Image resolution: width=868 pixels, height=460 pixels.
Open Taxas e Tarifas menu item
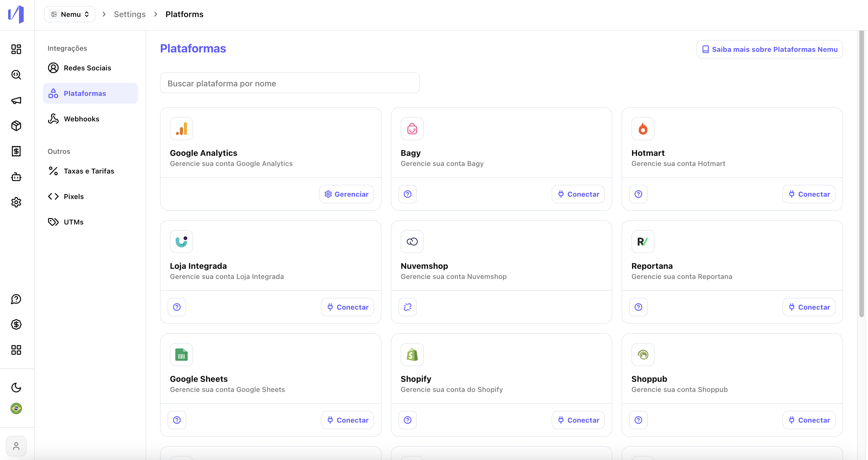pos(90,171)
